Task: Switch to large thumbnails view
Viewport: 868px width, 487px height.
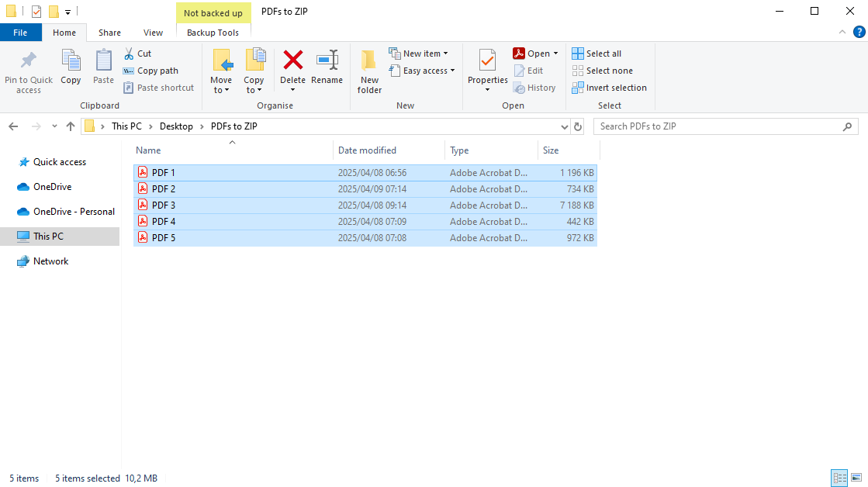Action: tap(856, 478)
